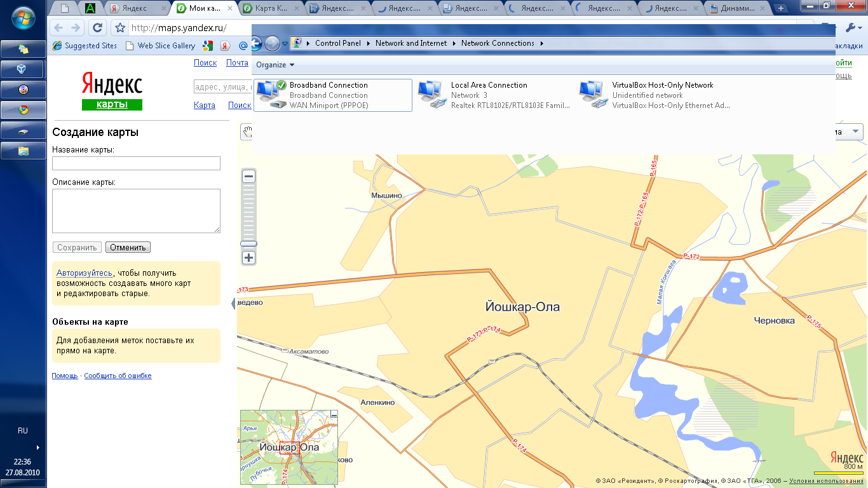This screenshot has width=868, height=488.
Task: Open the Помощь link
Action: 65,376
